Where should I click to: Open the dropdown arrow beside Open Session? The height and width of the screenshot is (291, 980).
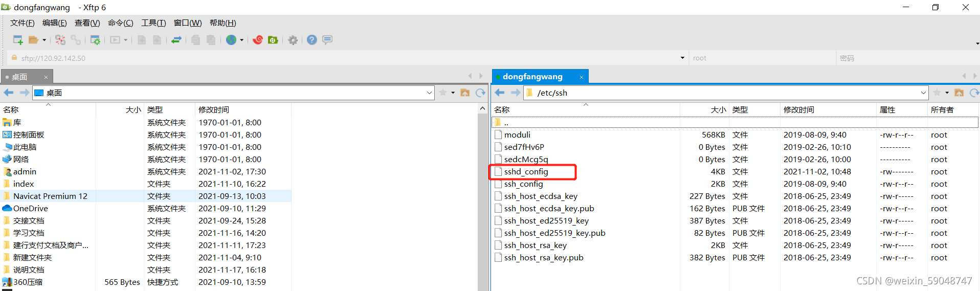(x=44, y=40)
